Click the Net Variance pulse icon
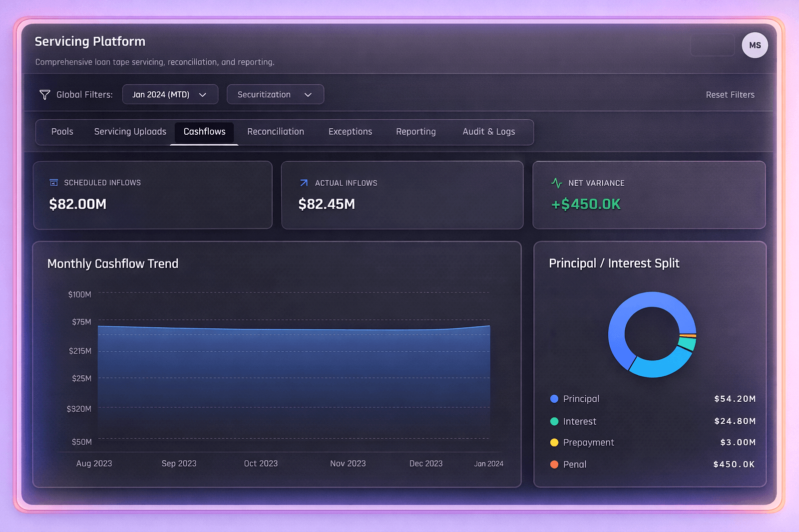The height and width of the screenshot is (532, 799). (x=556, y=183)
